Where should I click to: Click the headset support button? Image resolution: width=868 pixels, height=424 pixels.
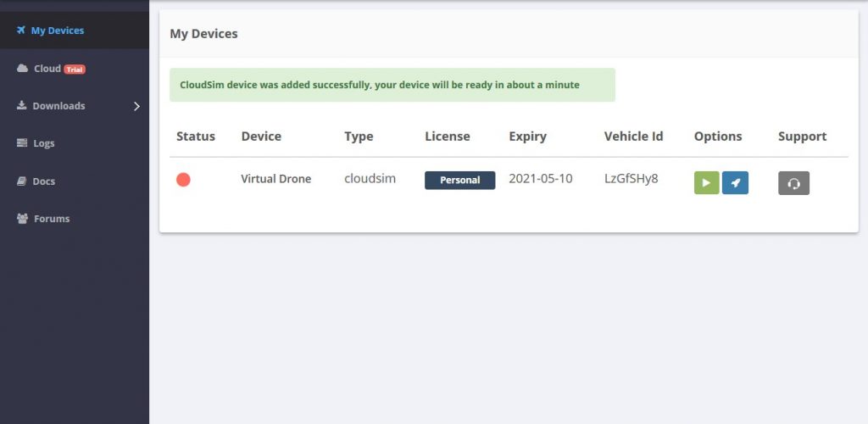pos(793,183)
